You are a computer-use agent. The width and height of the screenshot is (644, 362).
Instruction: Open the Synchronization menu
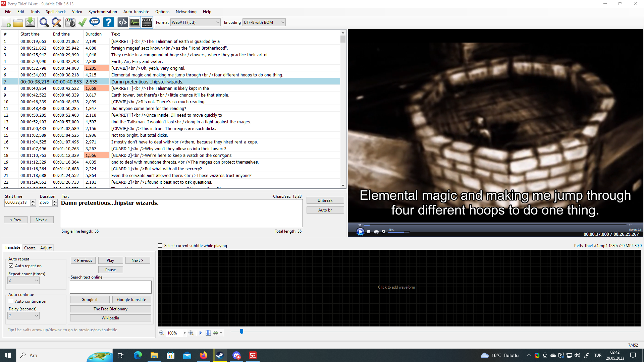(103, 11)
